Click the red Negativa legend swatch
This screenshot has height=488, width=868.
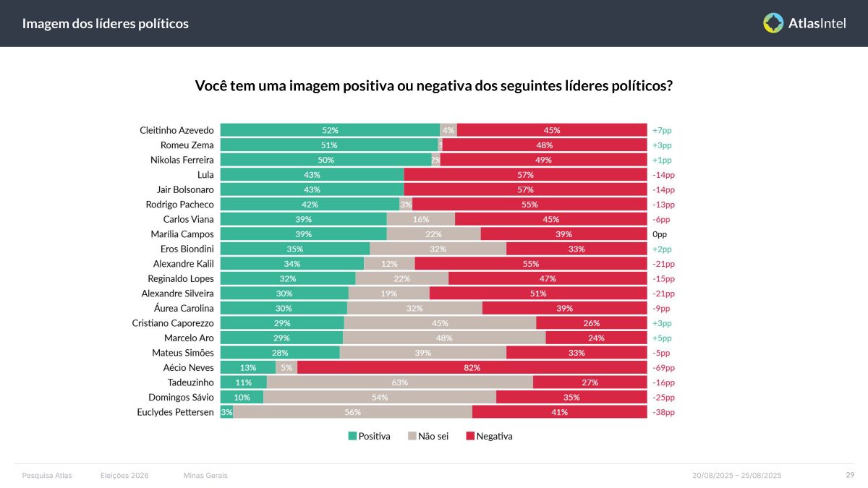pyautogui.click(x=470, y=436)
